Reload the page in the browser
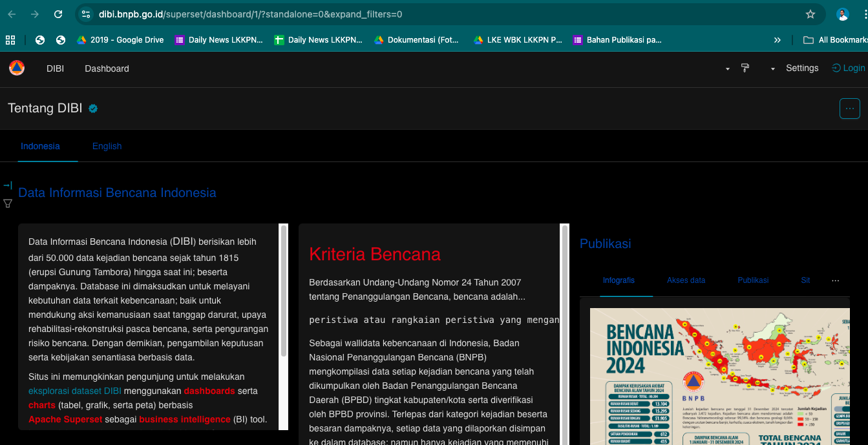 point(58,14)
